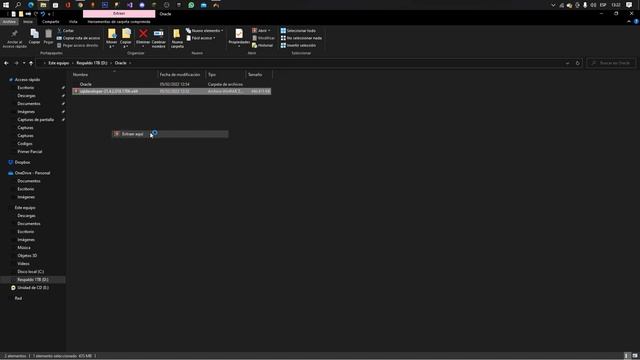Click Cortar scissors in the ribbon
Image resolution: width=640 pixels, height=360 pixels.
(x=66, y=31)
